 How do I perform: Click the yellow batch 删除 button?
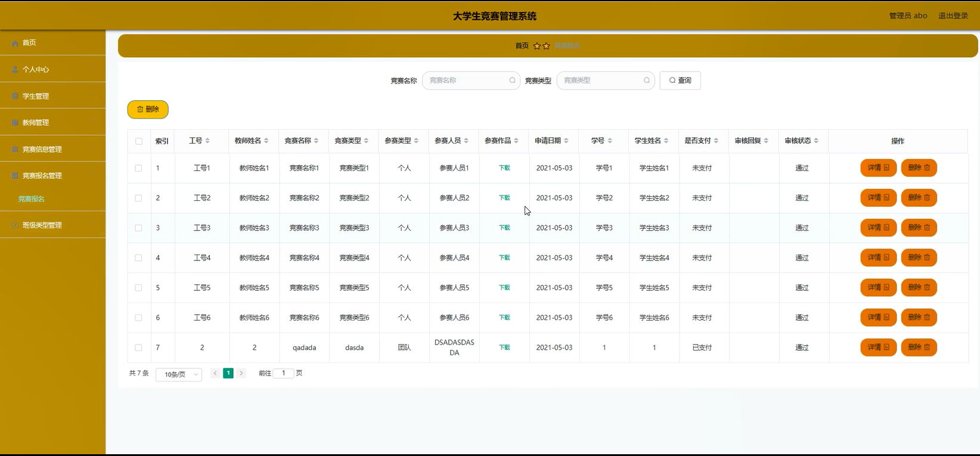point(148,110)
